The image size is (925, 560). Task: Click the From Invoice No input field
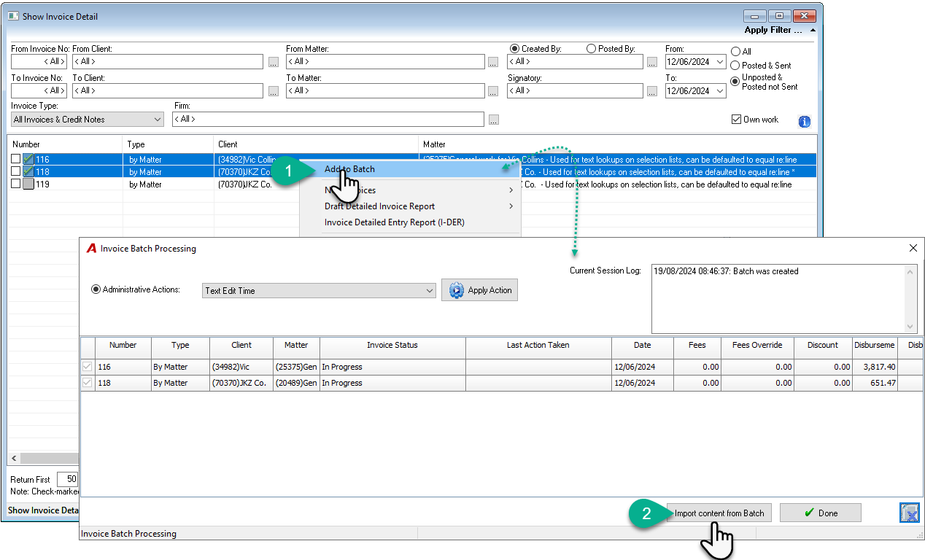pos(39,62)
